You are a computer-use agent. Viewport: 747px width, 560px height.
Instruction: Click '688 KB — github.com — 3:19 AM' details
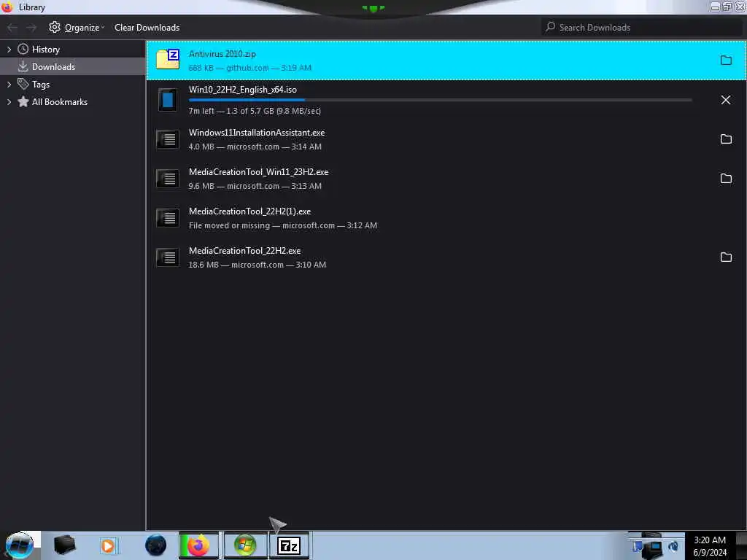click(249, 68)
